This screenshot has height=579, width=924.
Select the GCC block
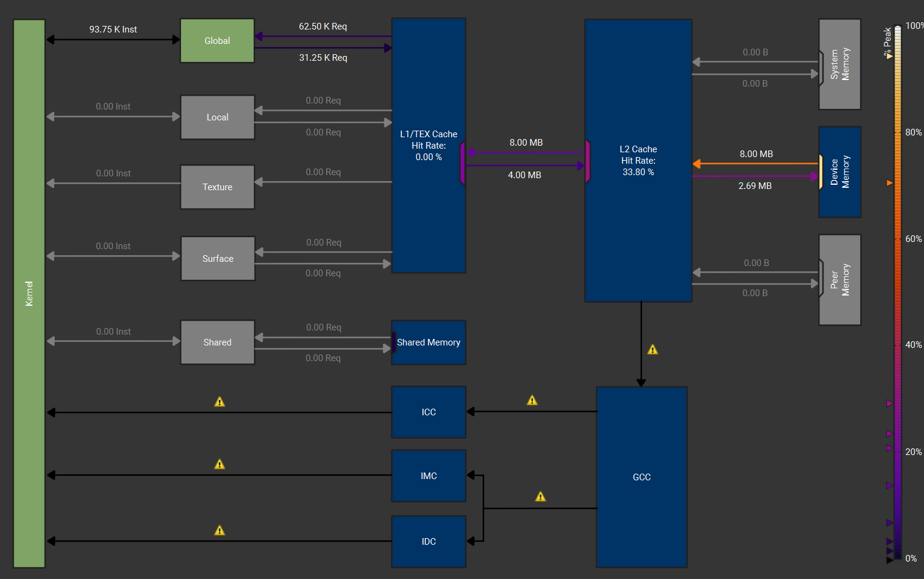tap(642, 477)
